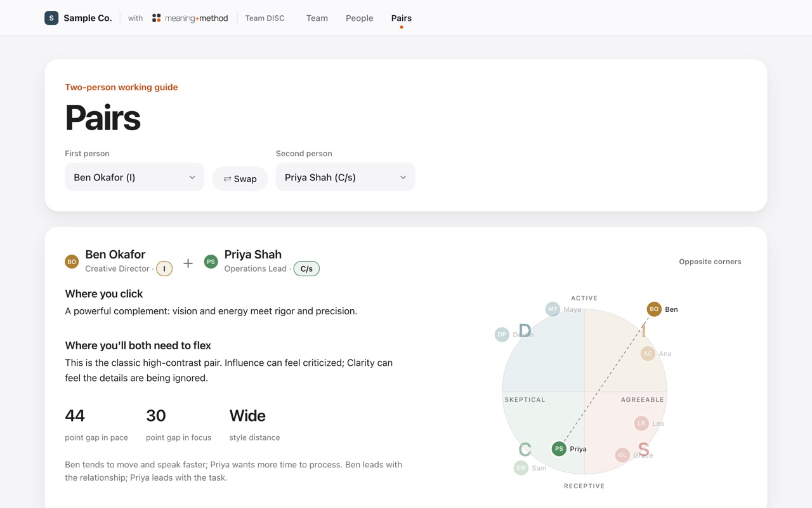Click Priya Shah's PS avatar in the header

coord(211,261)
